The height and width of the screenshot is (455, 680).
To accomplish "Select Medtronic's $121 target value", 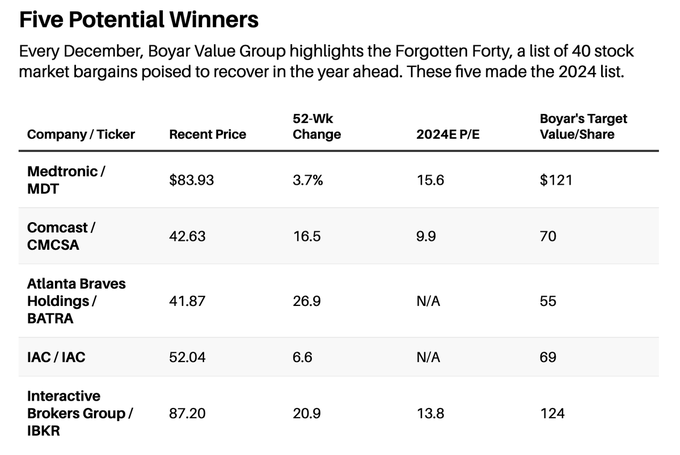I will coord(556,180).
